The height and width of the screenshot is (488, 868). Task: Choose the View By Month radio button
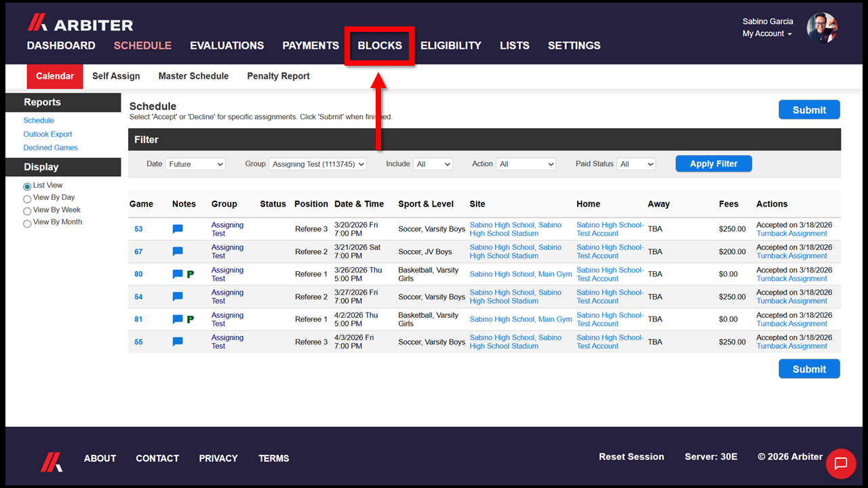[27, 223]
